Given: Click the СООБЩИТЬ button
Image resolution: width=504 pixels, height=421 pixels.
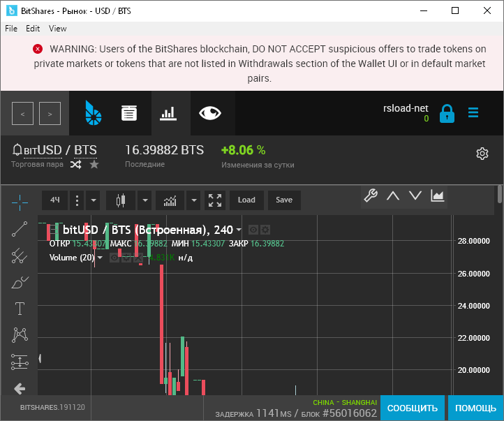Looking at the screenshot, I should click(413, 408).
